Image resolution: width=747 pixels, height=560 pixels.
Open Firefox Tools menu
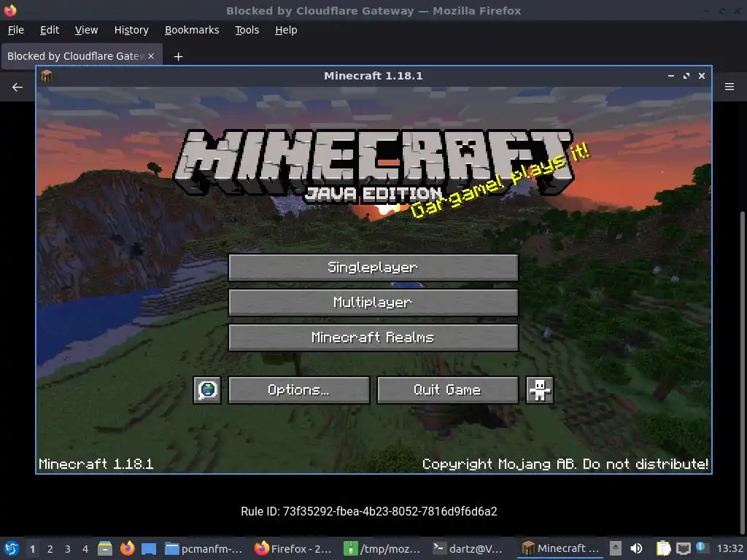247,30
